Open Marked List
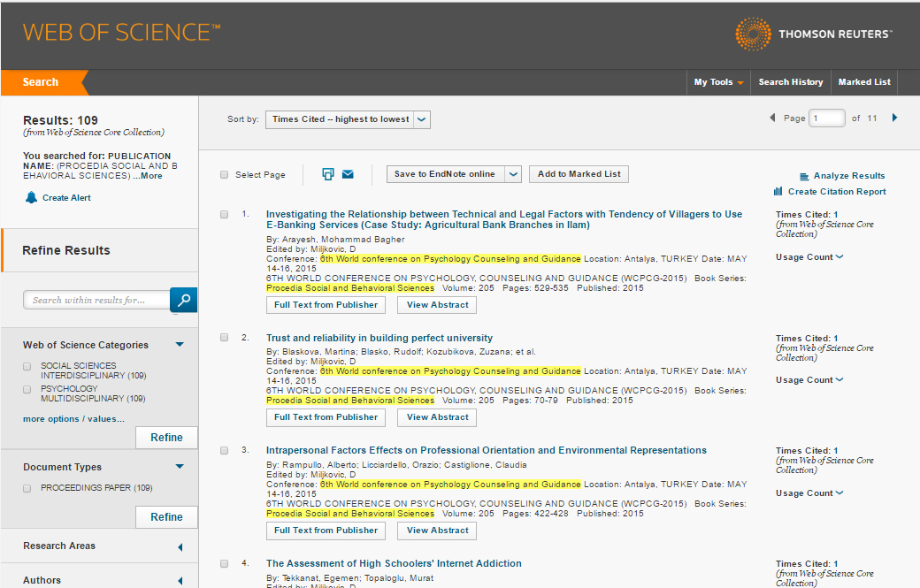The image size is (920, 588). point(864,82)
